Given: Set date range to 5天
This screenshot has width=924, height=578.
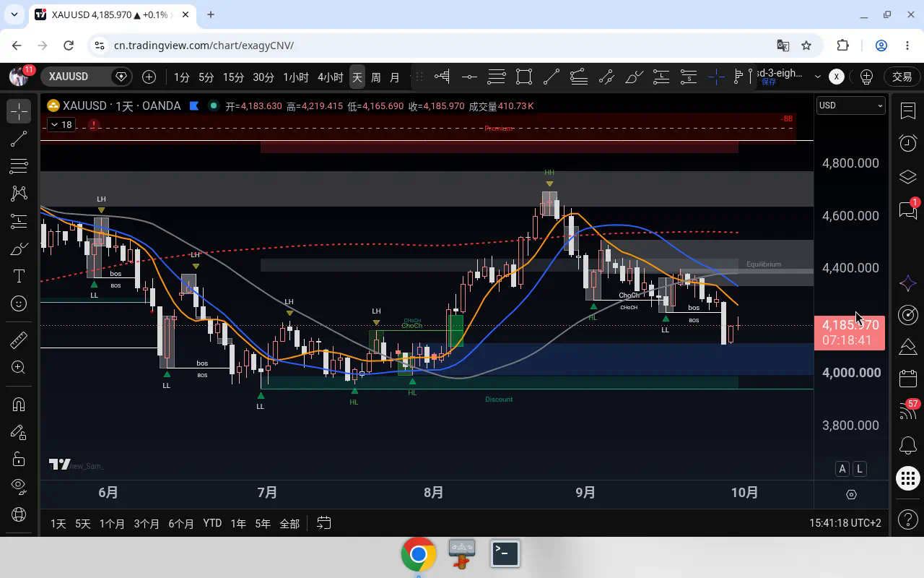Looking at the screenshot, I should tap(83, 523).
